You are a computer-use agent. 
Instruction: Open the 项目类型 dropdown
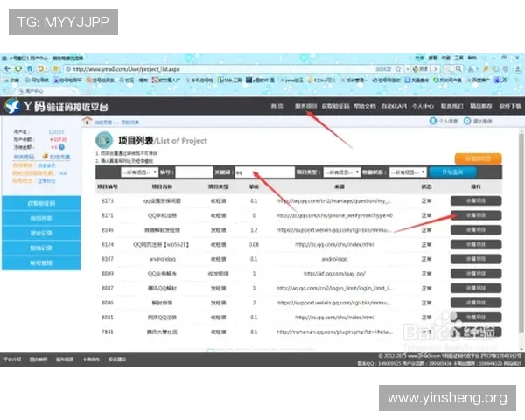(x=342, y=172)
